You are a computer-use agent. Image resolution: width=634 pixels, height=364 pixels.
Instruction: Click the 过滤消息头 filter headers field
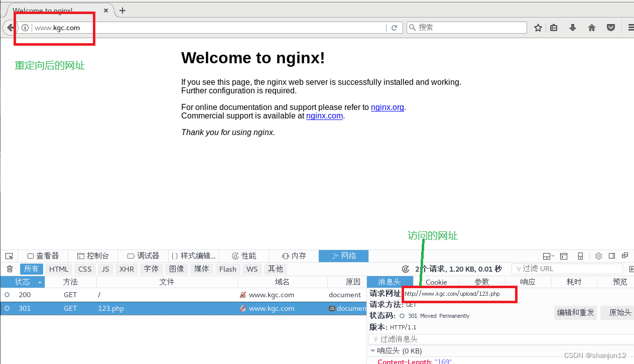501,339
